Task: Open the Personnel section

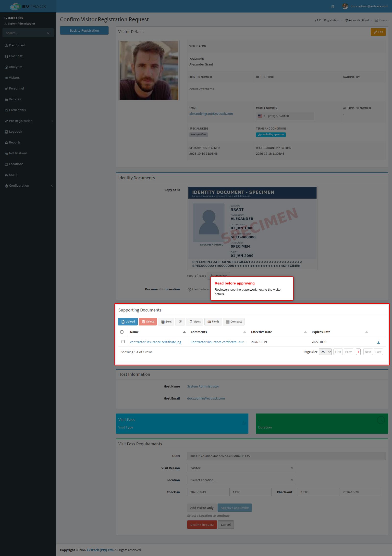Action: [x=16, y=89]
